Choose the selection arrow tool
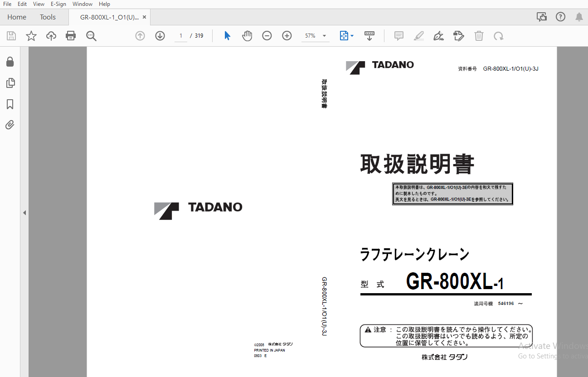Screen dimensions: 588x377 pos(227,36)
